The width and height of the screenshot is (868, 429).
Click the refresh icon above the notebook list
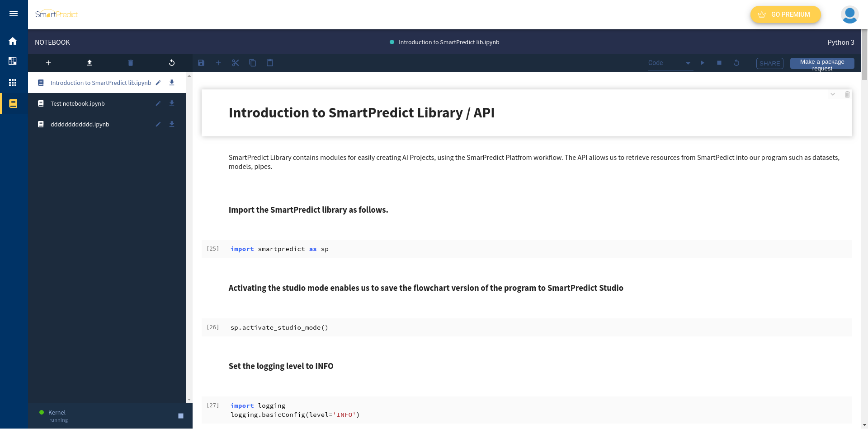(x=172, y=63)
